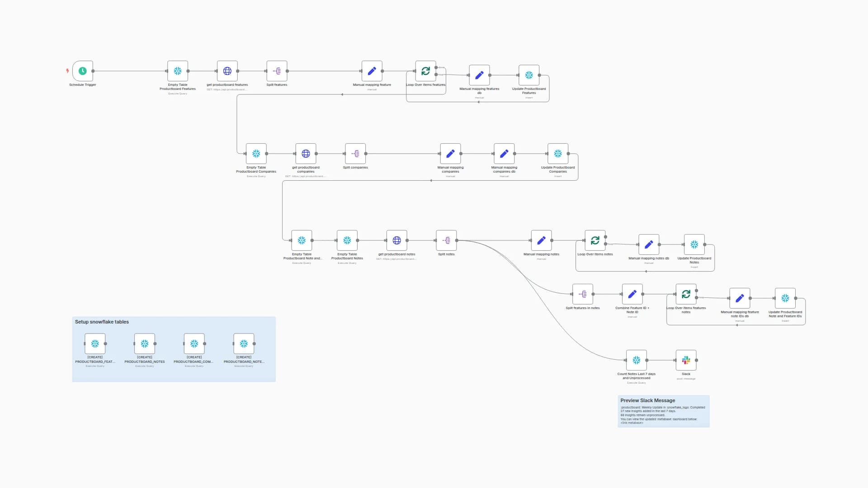The image size is (868, 488).
Task: Click the Schedule Trigger output connector dot
Action: [x=93, y=71]
